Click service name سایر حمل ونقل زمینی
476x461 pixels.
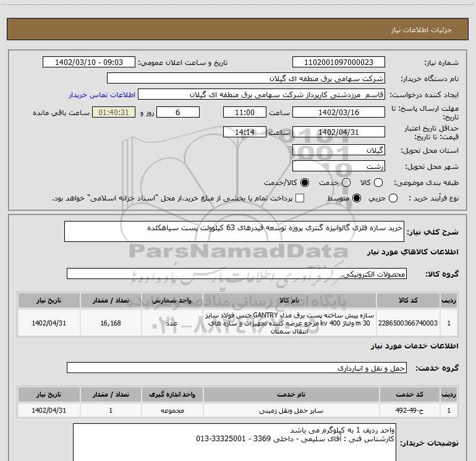tap(291, 410)
